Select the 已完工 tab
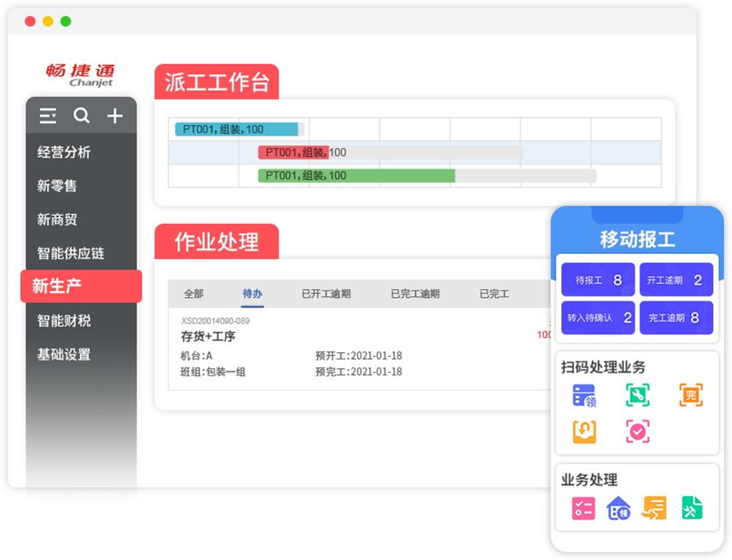 tap(494, 294)
